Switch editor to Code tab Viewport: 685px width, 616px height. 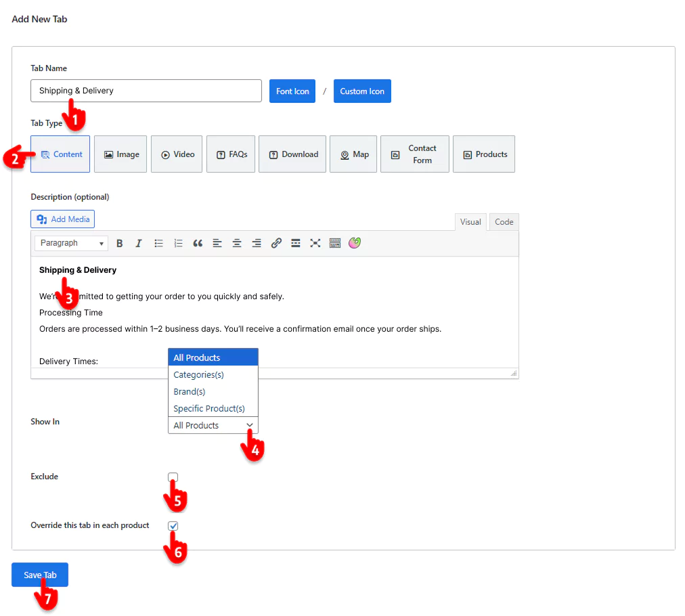coord(504,222)
